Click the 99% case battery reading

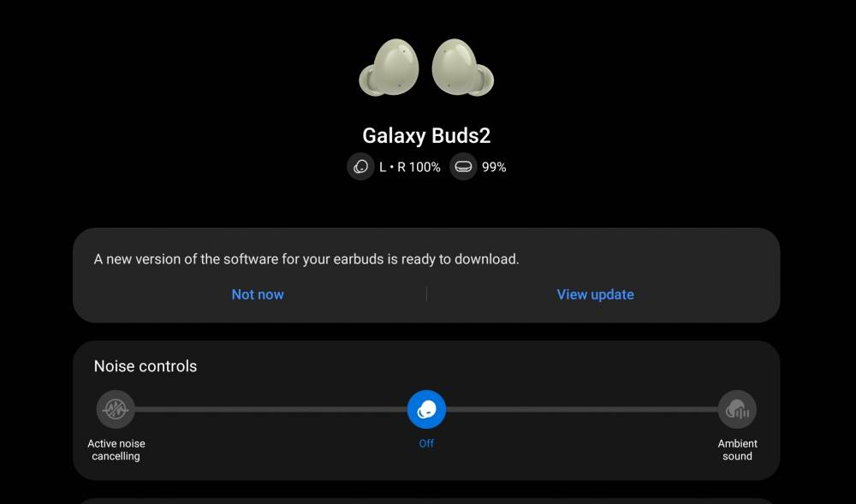[x=494, y=167]
